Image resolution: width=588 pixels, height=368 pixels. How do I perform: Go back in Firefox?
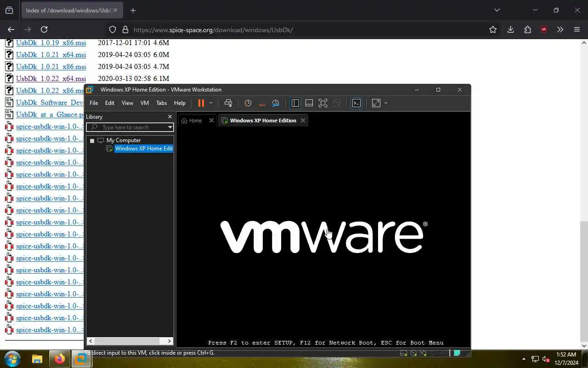click(x=11, y=29)
